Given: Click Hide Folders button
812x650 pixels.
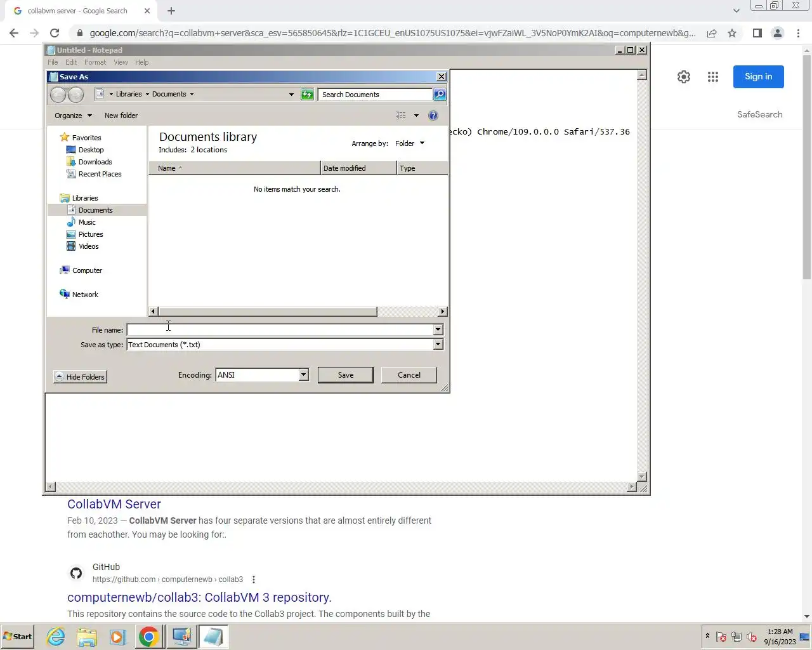Looking at the screenshot, I should pos(80,377).
